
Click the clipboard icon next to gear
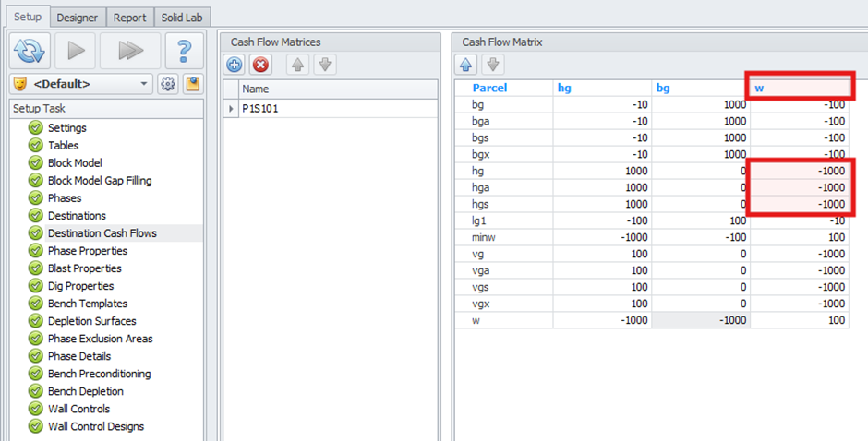coord(191,84)
